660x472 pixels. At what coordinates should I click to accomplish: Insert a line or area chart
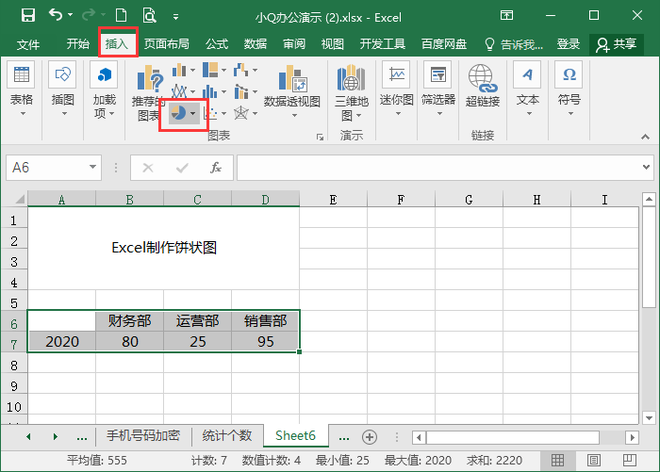(x=184, y=91)
